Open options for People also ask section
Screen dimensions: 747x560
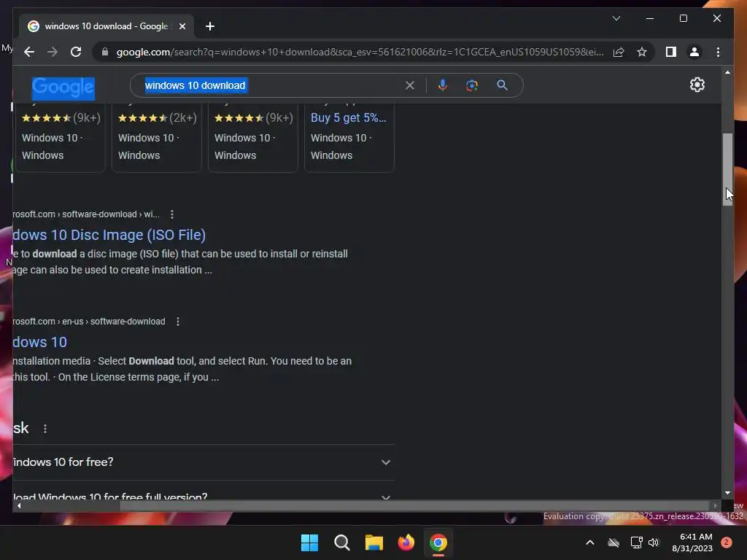[45, 429]
